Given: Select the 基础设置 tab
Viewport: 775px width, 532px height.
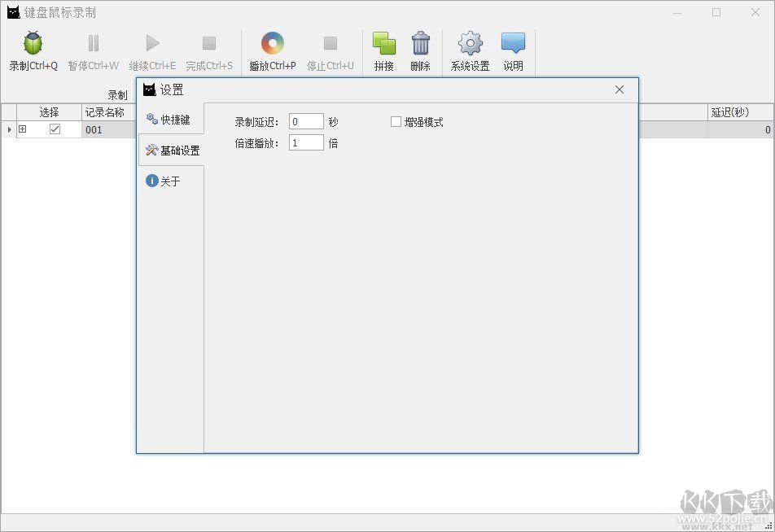Looking at the screenshot, I should 171,150.
